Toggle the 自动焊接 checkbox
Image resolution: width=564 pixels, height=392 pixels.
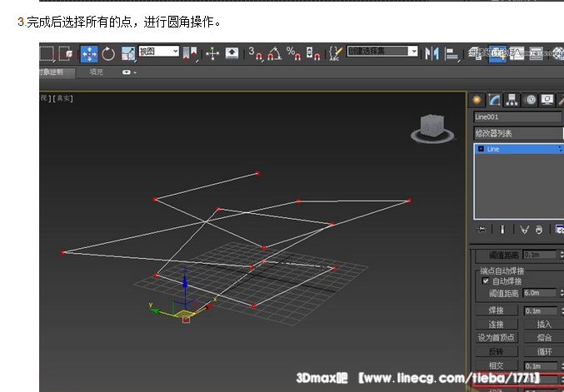(x=486, y=281)
